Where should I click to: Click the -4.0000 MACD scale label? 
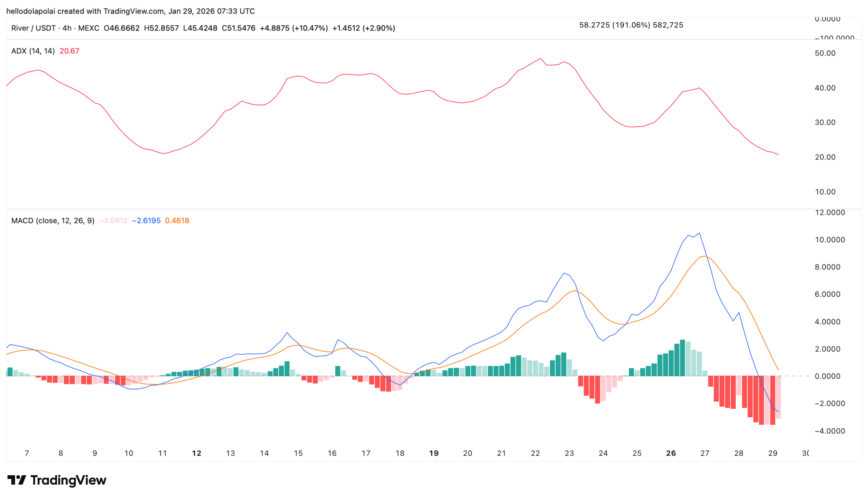830,431
